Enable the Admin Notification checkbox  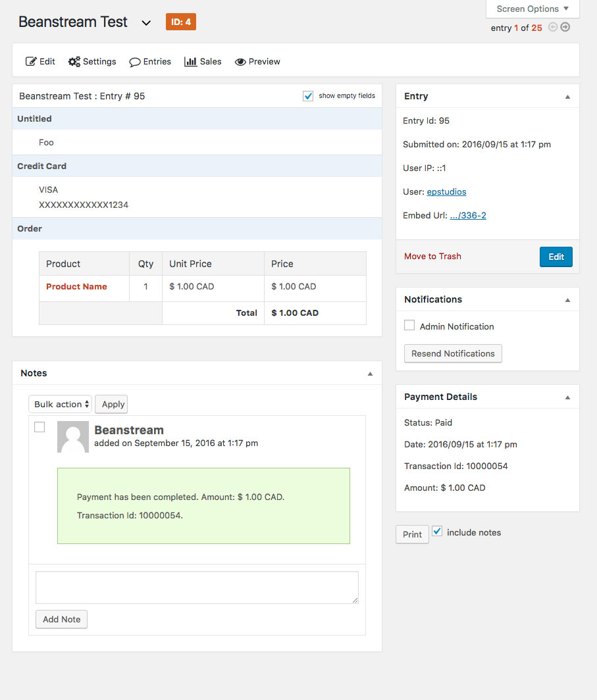point(409,326)
